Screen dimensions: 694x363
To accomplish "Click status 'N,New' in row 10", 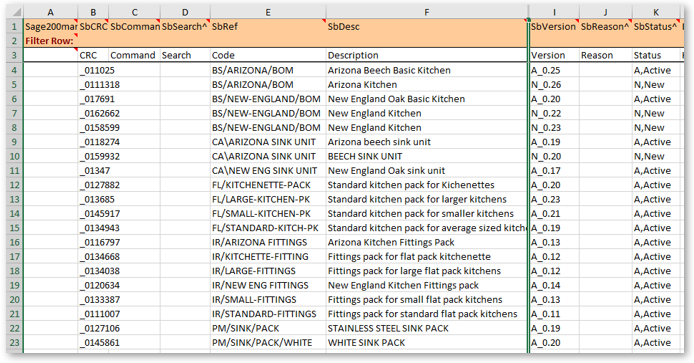I will [656, 156].
